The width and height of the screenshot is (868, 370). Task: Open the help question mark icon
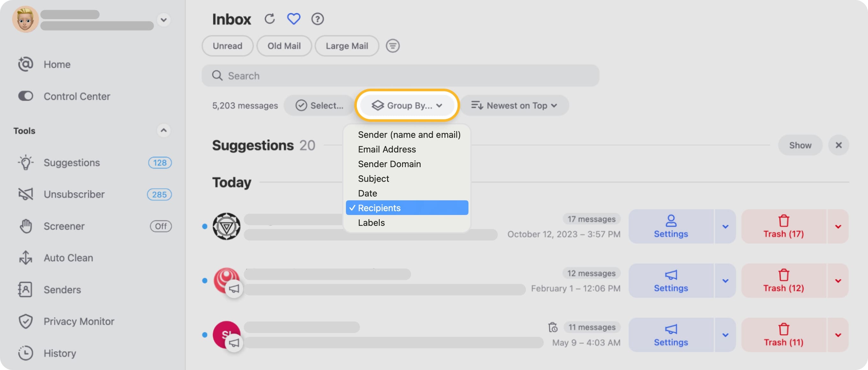tap(317, 19)
